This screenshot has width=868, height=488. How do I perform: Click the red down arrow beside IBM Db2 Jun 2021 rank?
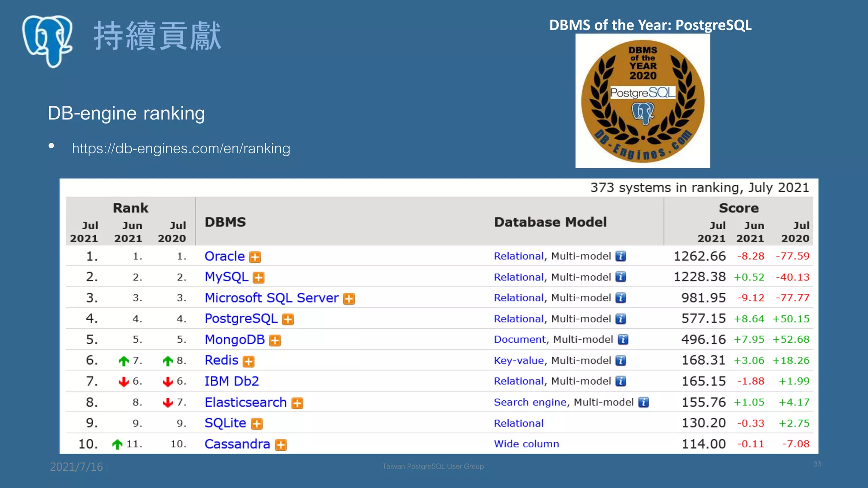coord(123,382)
